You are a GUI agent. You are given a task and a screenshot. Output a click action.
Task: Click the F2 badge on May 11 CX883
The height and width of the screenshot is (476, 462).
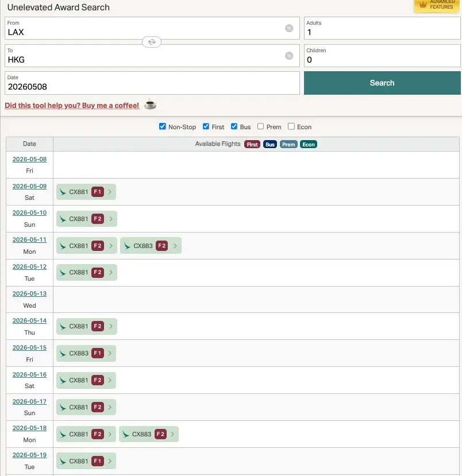coord(162,246)
